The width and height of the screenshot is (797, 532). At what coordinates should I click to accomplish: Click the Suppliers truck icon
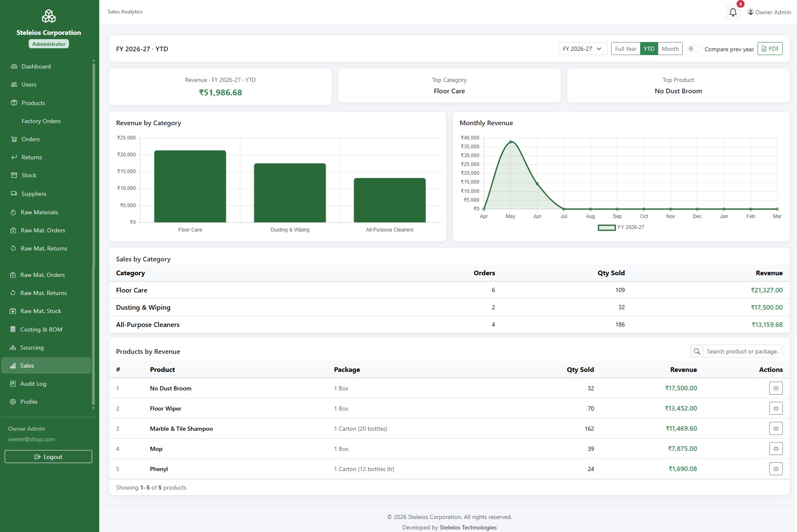click(x=14, y=194)
